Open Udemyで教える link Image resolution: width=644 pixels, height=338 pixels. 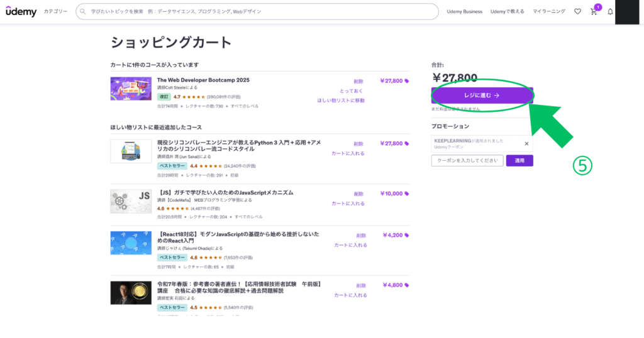pos(508,11)
